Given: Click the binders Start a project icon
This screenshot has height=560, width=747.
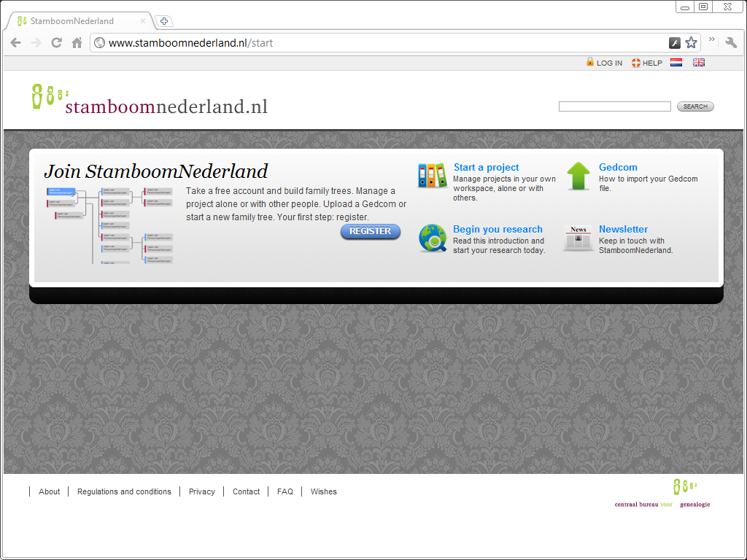Looking at the screenshot, I should 432,175.
